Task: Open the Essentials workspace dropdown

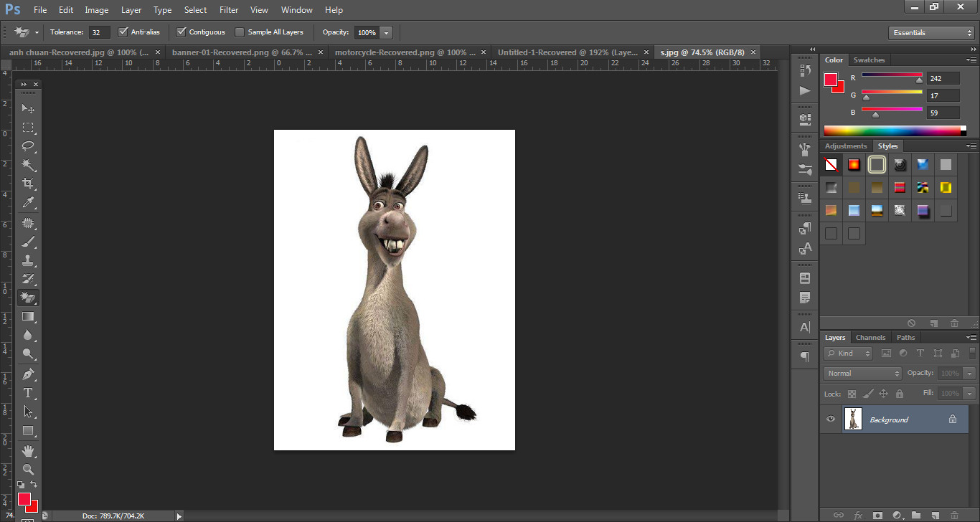Action: coord(931,32)
